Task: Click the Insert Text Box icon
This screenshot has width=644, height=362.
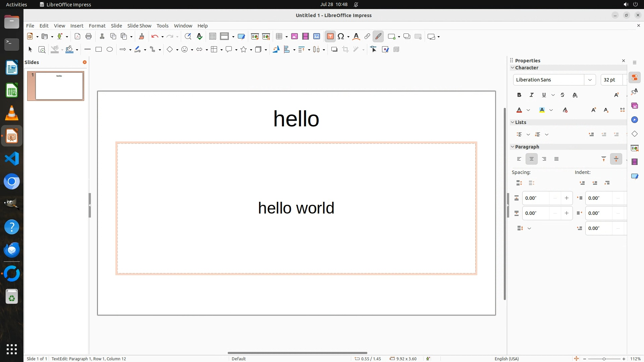Action: 330,37
